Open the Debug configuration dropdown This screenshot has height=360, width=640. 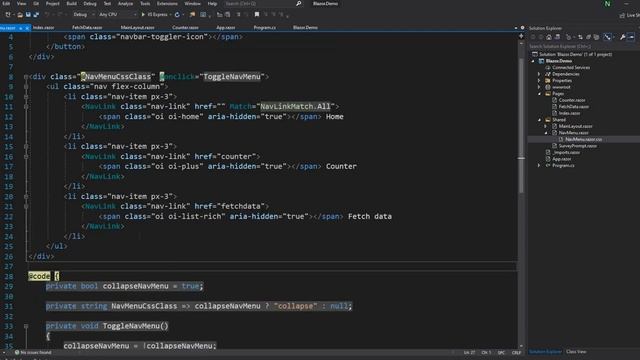pyautogui.click(x=83, y=15)
